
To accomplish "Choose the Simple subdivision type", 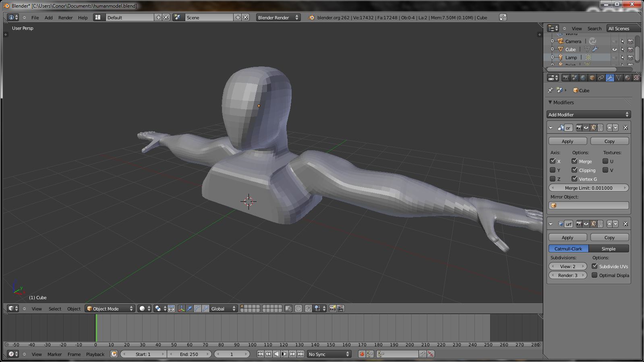I will pos(609,248).
